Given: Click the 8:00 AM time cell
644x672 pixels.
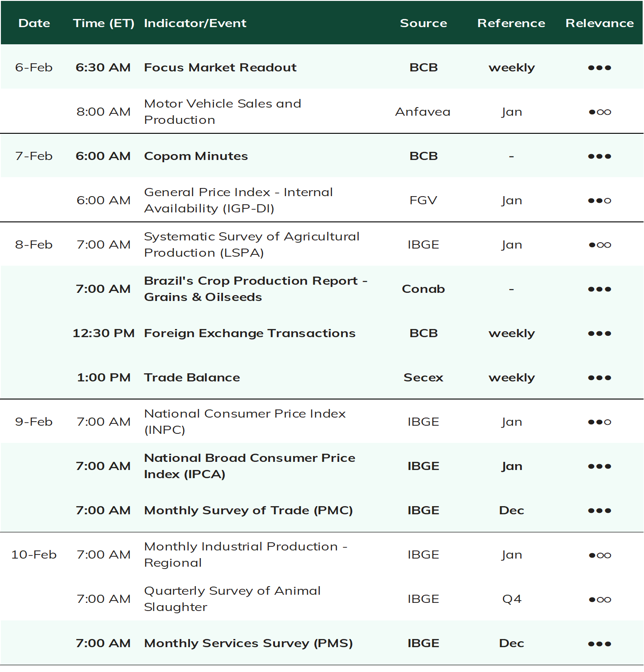Looking at the screenshot, I should pos(104,112).
